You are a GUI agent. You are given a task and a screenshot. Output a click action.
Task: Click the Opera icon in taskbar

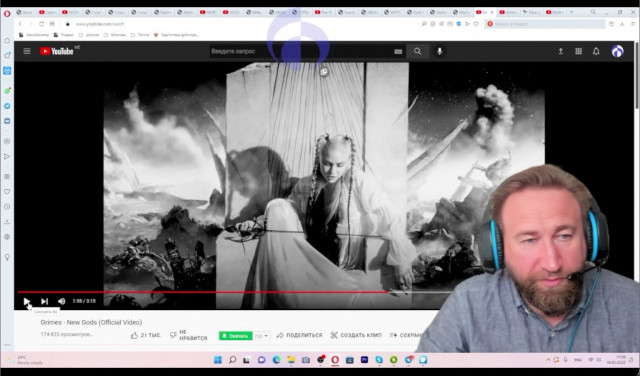click(x=335, y=360)
